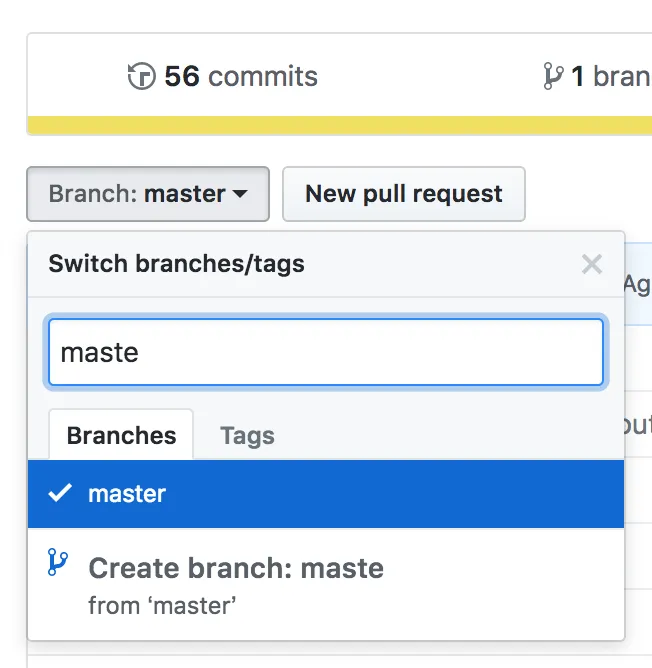Choose "Create branch: maste" option
Viewport: 652px width, 668px height.
click(x=236, y=569)
